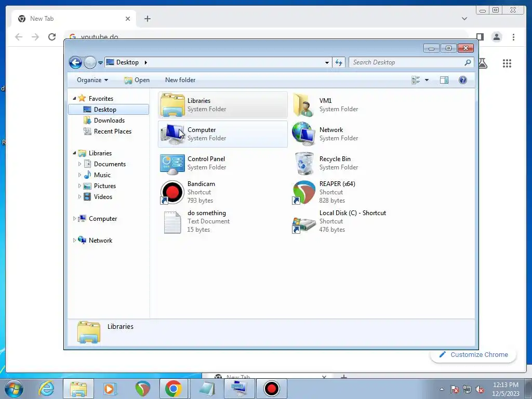Click the search magnifier in Search Desktop

(x=468, y=62)
